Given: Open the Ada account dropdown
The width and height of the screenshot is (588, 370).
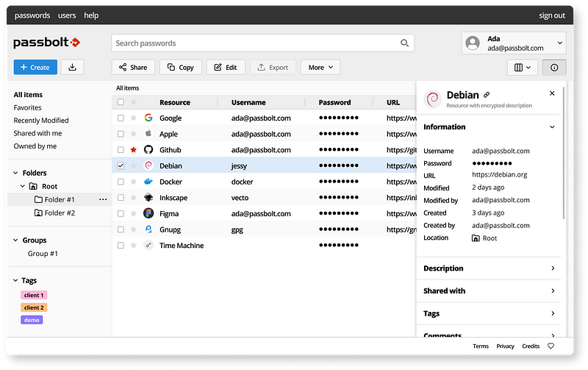Looking at the screenshot, I should click(x=514, y=43).
